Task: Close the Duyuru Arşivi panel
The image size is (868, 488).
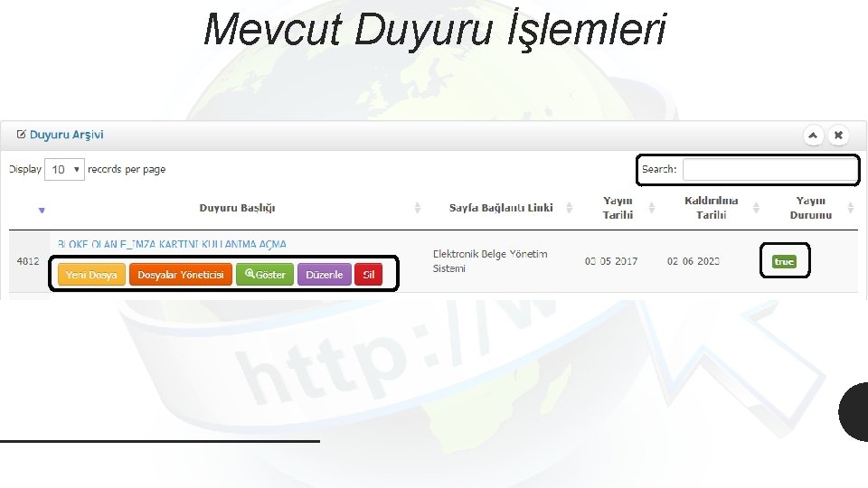Action: (x=838, y=136)
